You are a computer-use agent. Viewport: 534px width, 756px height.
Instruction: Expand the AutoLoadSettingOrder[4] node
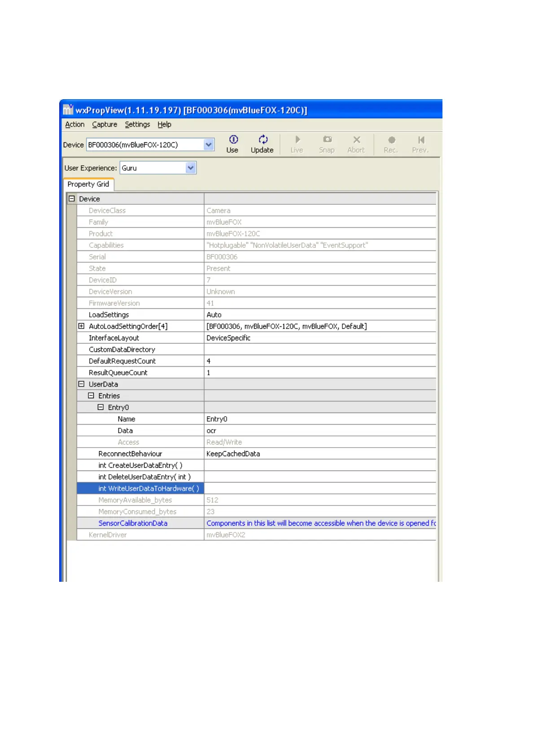pyautogui.click(x=81, y=326)
